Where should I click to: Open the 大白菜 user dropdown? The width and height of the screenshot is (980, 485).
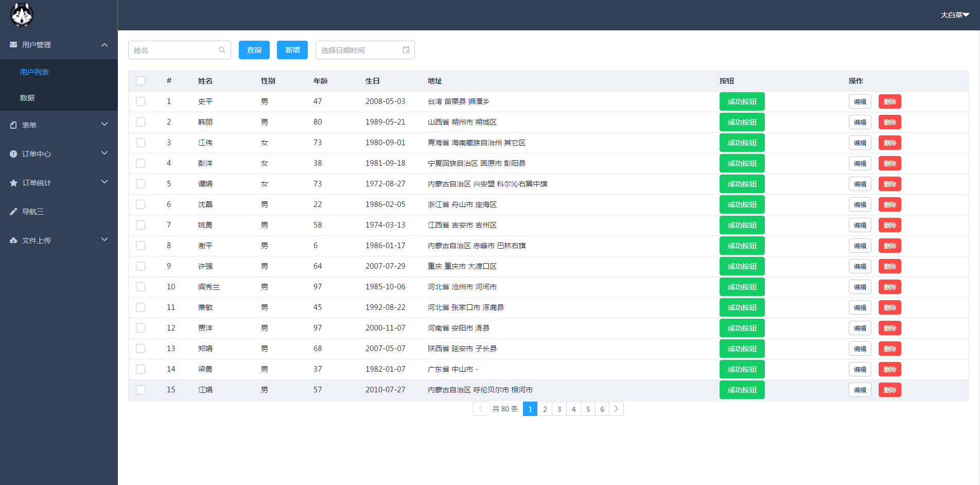[954, 15]
